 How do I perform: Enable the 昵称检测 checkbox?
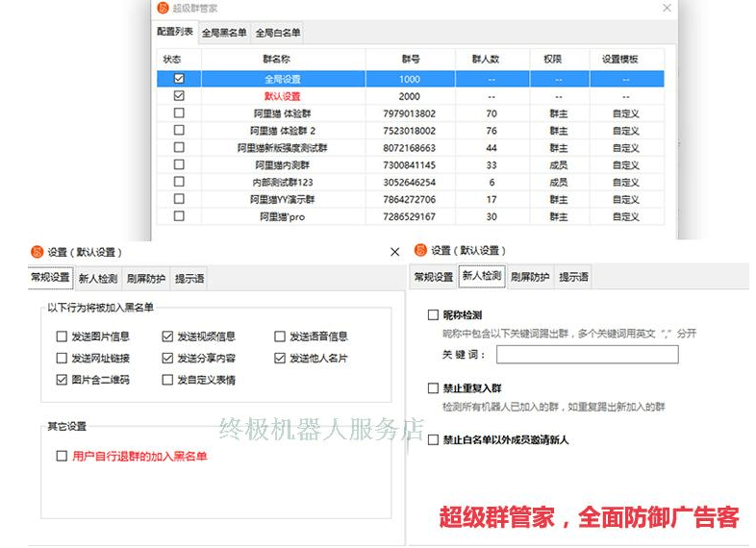click(433, 315)
